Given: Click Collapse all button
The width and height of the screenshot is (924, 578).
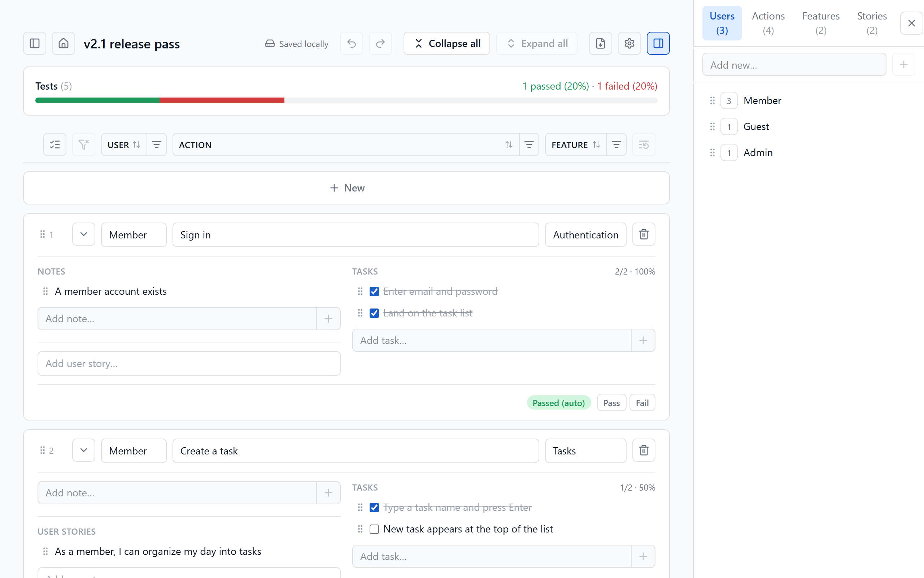Looking at the screenshot, I should pos(447,44).
